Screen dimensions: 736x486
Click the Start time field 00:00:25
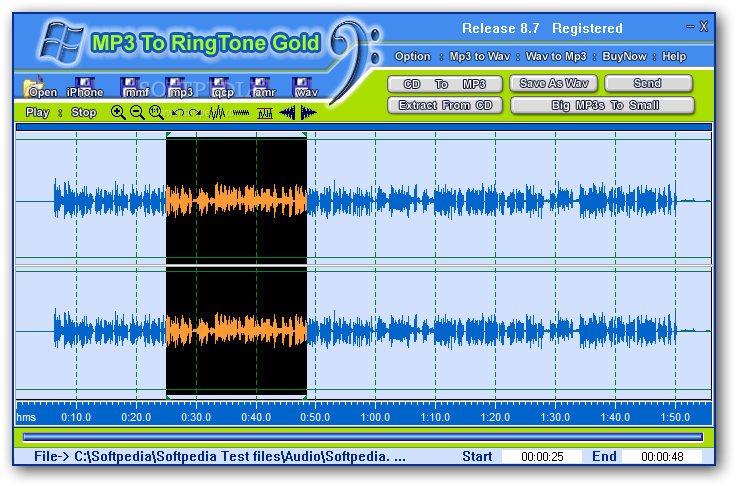pyautogui.click(x=542, y=457)
